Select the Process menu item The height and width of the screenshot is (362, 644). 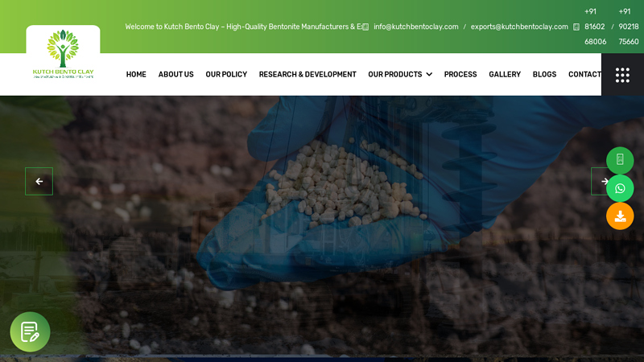coord(460,74)
